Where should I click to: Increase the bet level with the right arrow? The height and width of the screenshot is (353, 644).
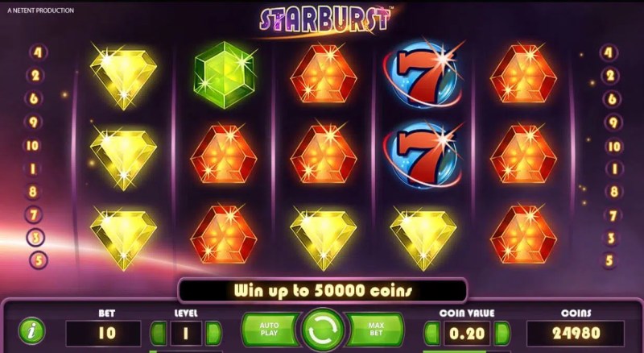(x=213, y=333)
